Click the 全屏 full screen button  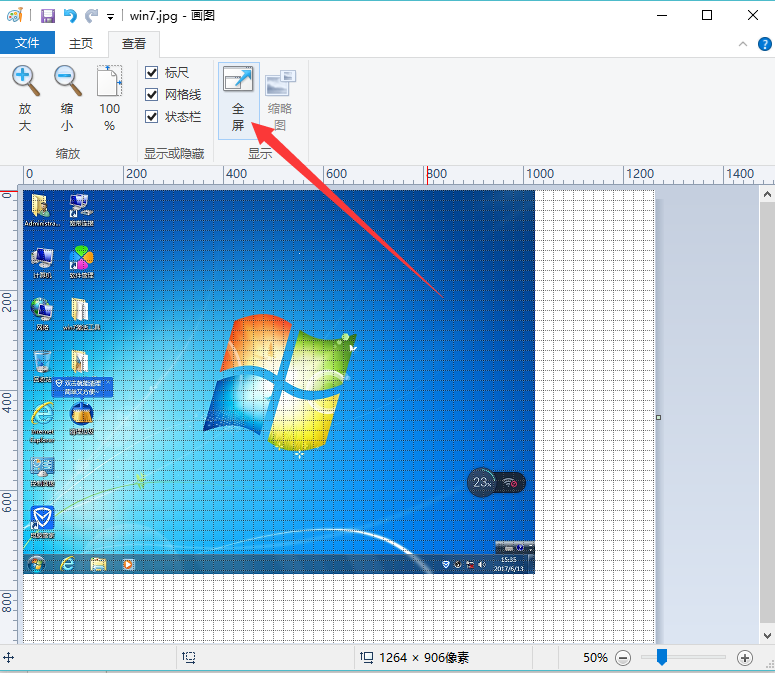[238, 100]
